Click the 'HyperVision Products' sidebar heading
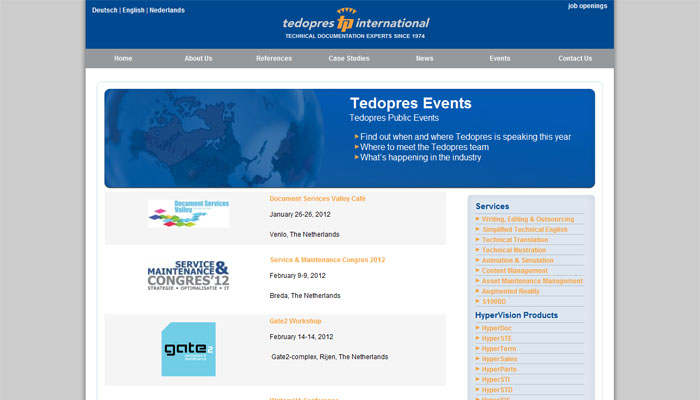Screen dimensions: 700x400 (x=517, y=315)
